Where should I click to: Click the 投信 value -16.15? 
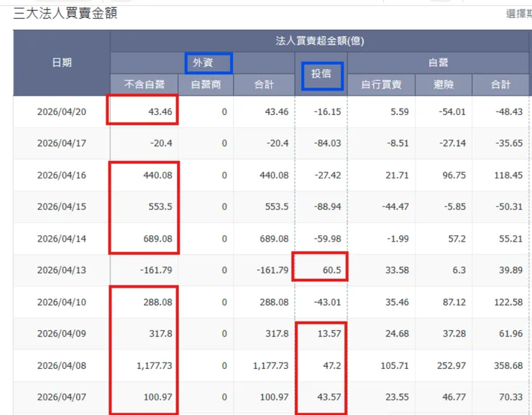pos(327,112)
